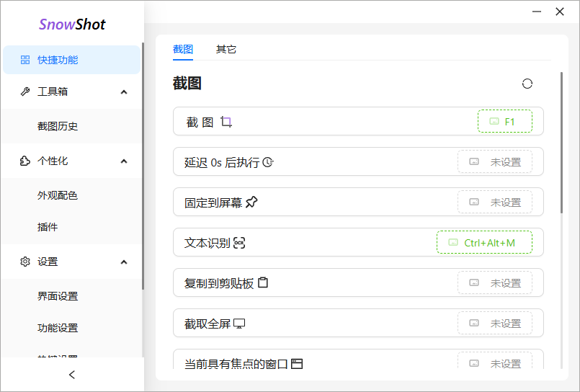
Task: Click the window icon beside 当前具有焦点的窗口
Action: click(x=297, y=364)
